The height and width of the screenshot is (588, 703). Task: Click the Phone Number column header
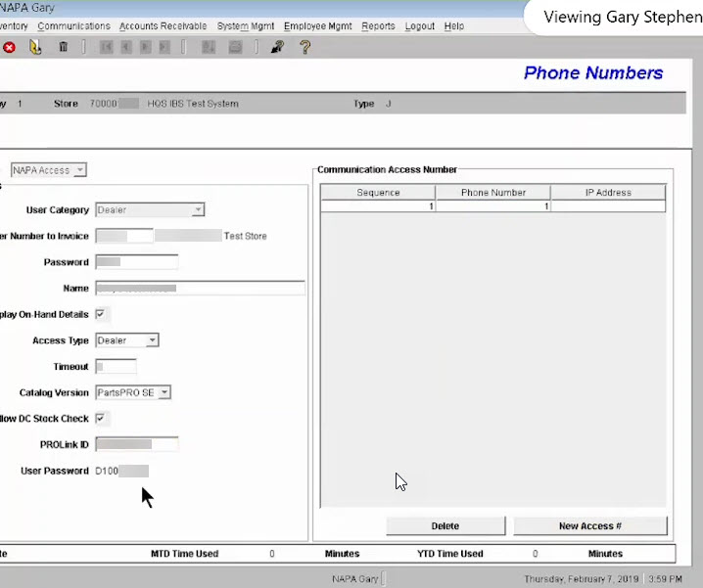coord(493,193)
